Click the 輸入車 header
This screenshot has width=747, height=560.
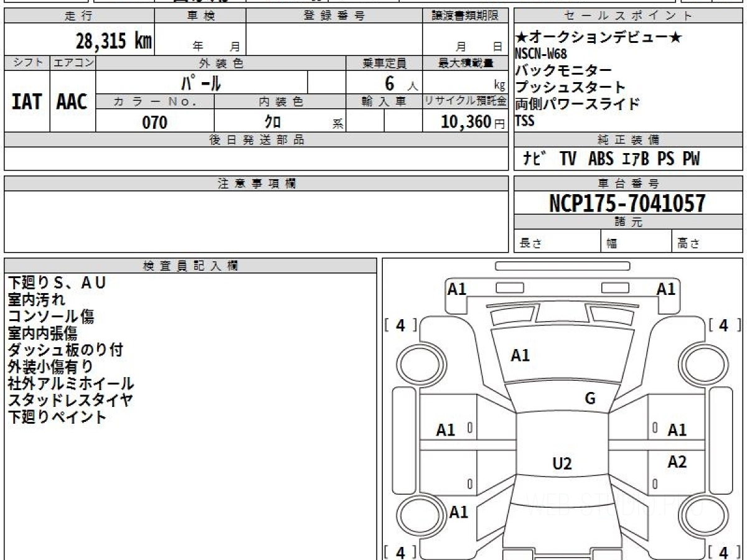pyautogui.click(x=384, y=101)
